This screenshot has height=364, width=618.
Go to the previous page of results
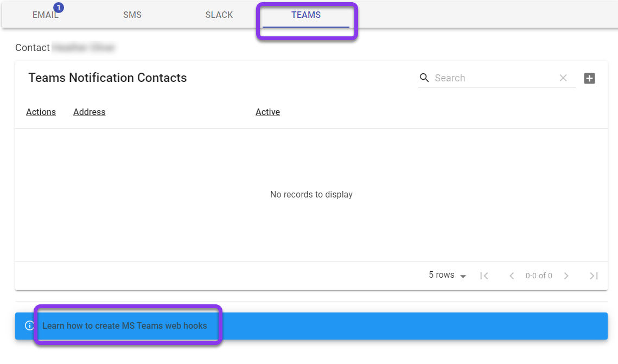pyautogui.click(x=511, y=276)
